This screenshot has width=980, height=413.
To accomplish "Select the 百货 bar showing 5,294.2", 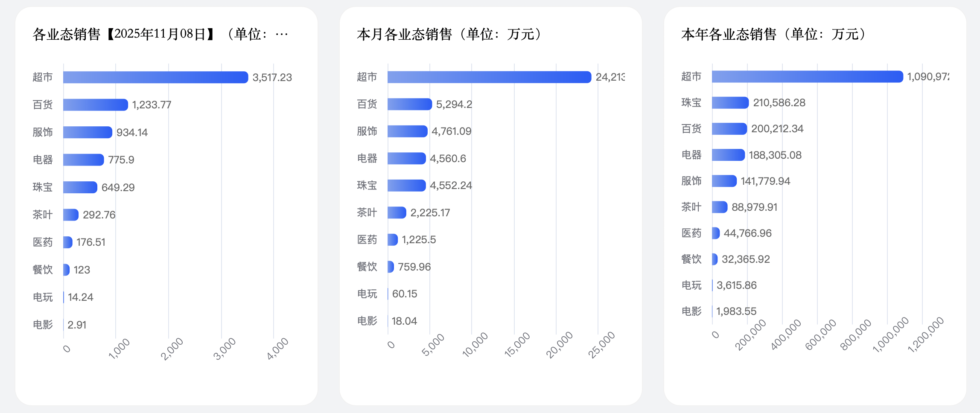I will click(x=409, y=104).
